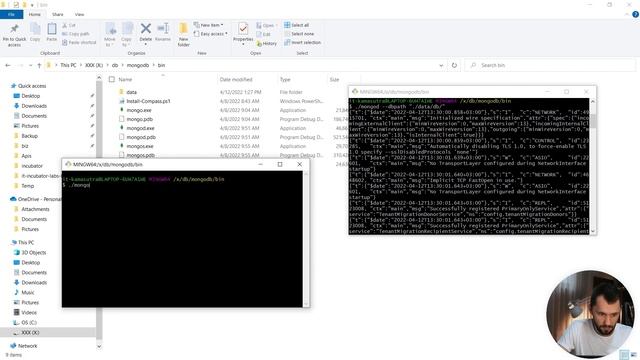This screenshot has height=360, width=640.
Task: Click inside the front MINGW64 terminal
Action: point(182,239)
